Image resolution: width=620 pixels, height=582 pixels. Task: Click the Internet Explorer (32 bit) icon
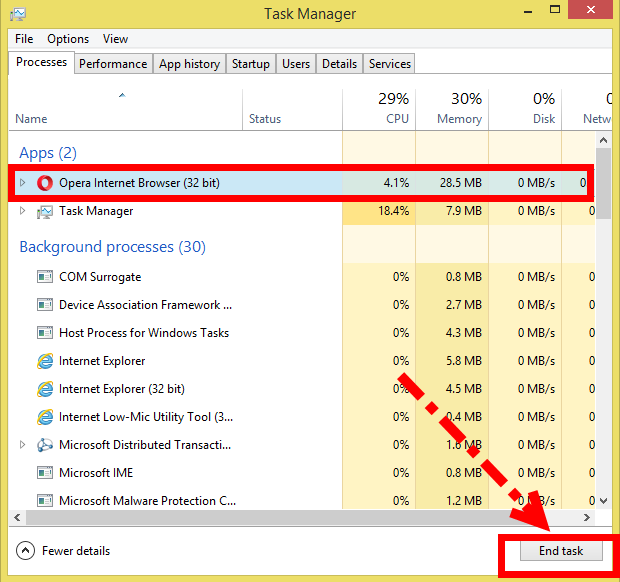(x=45, y=389)
